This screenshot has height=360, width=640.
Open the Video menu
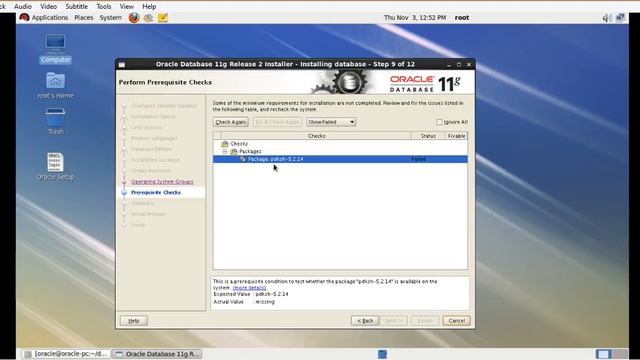tap(49, 7)
